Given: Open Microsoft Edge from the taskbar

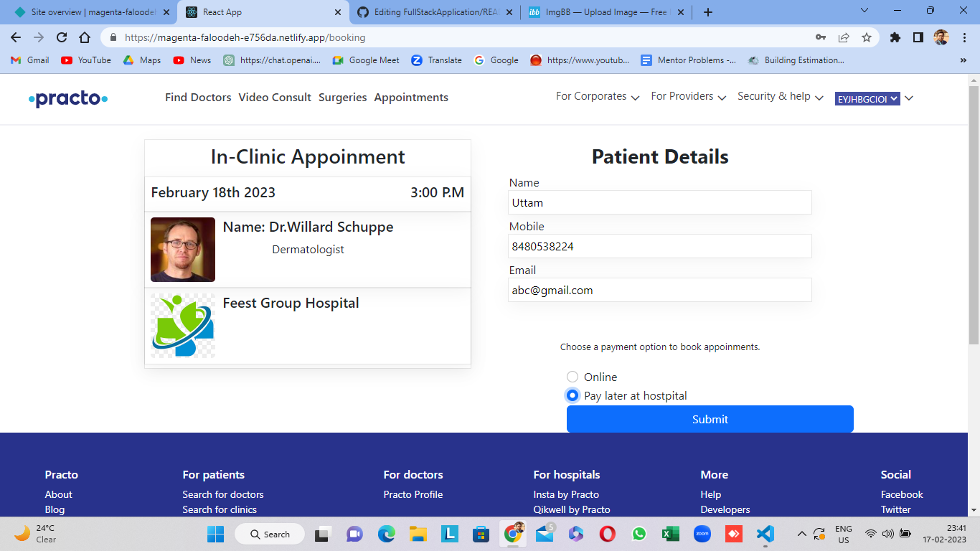Looking at the screenshot, I should [x=387, y=534].
